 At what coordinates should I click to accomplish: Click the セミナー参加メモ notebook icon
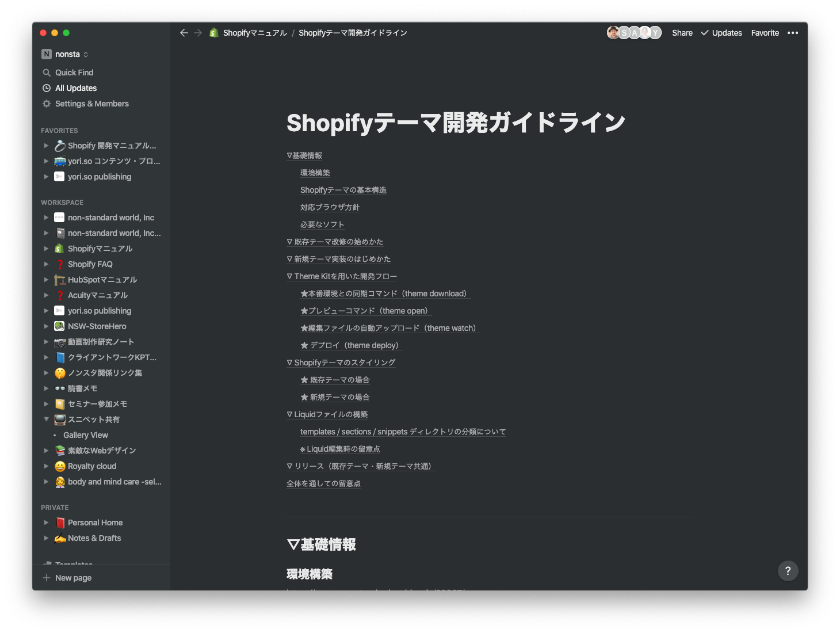coord(60,404)
